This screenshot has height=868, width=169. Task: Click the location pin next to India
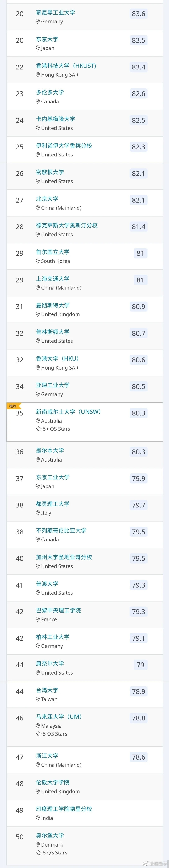pyautogui.click(x=38, y=818)
